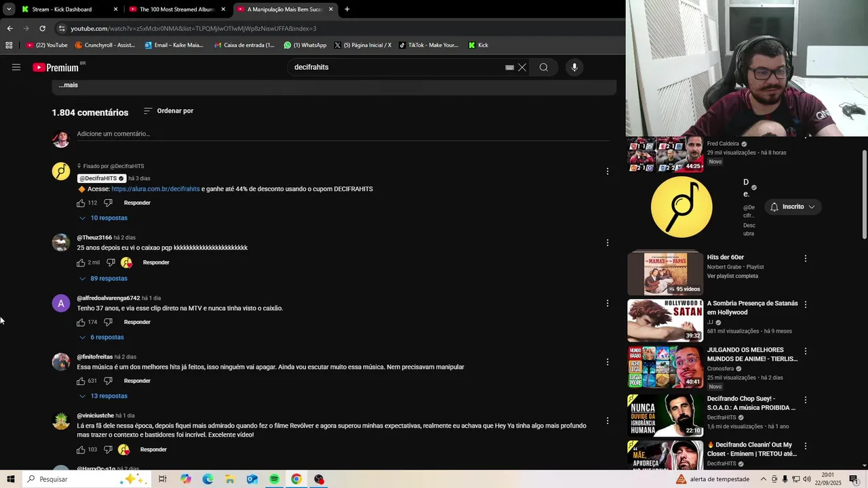Reply to the pinned DecifraHITS comment
Viewport: 868px width, 488px height.
(137, 203)
